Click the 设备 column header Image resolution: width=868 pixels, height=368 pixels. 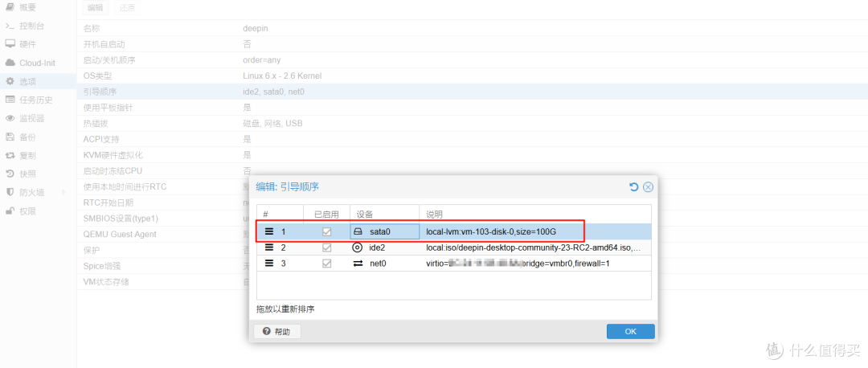[384, 215]
